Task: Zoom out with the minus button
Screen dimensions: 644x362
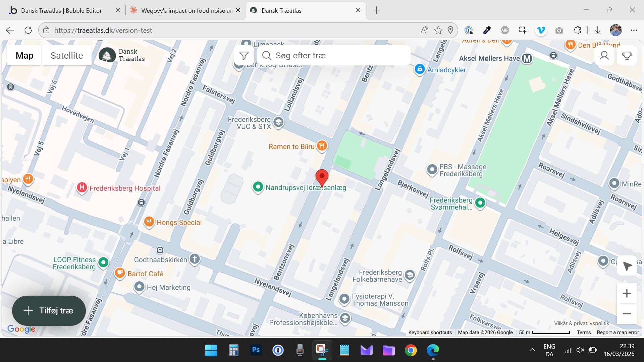Action: tap(627, 314)
